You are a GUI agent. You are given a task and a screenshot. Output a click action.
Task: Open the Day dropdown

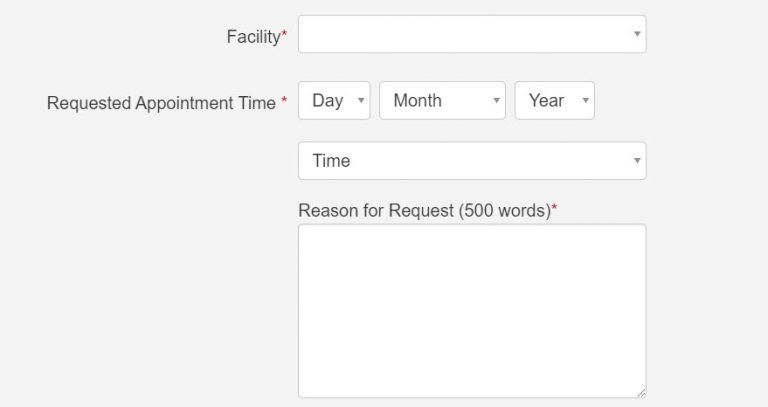click(333, 100)
